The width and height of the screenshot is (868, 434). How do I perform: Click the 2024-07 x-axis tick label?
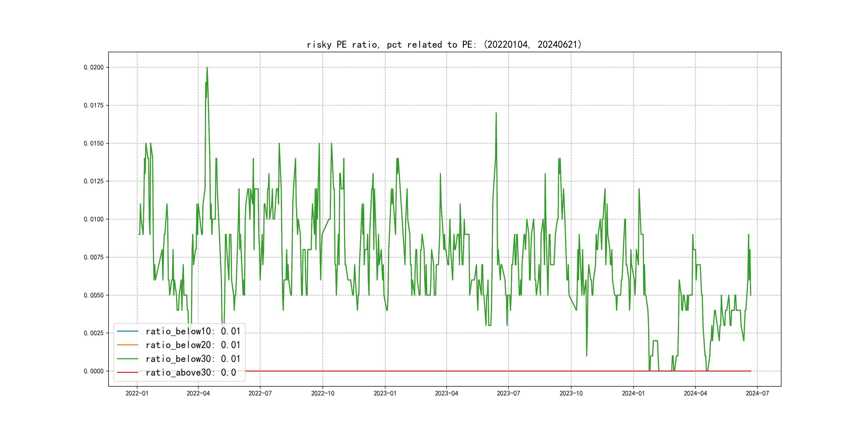pyautogui.click(x=757, y=394)
